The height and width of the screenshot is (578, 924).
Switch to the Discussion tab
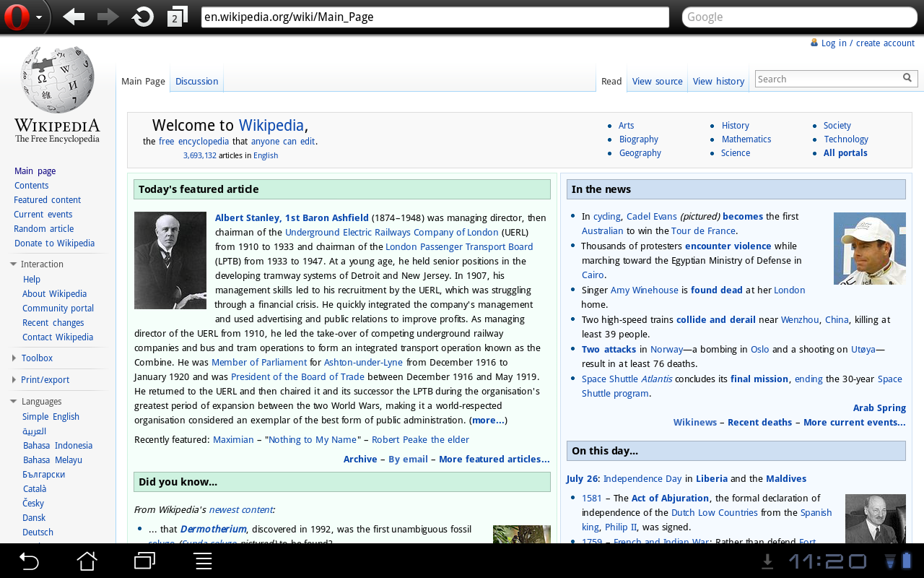196,81
